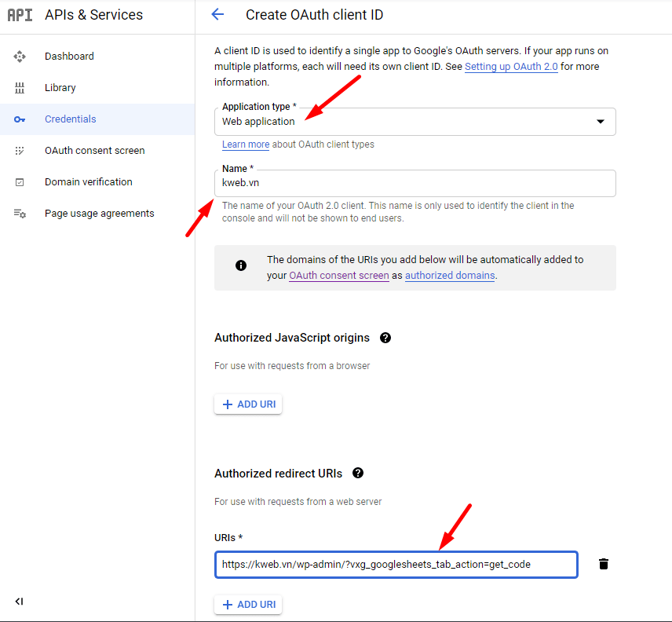Click the Create OAuth client ID title
The image size is (672, 622).
(314, 15)
